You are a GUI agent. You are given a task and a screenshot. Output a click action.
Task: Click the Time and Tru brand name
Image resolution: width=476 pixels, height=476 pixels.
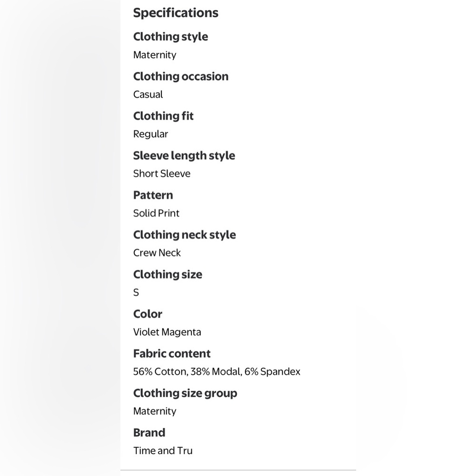(163, 451)
